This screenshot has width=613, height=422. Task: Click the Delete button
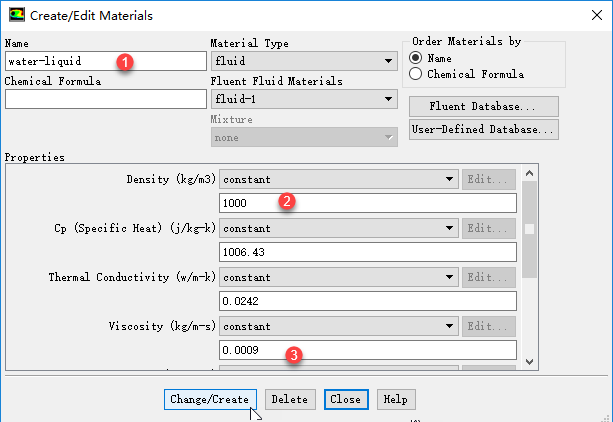(x=289, y=399)
